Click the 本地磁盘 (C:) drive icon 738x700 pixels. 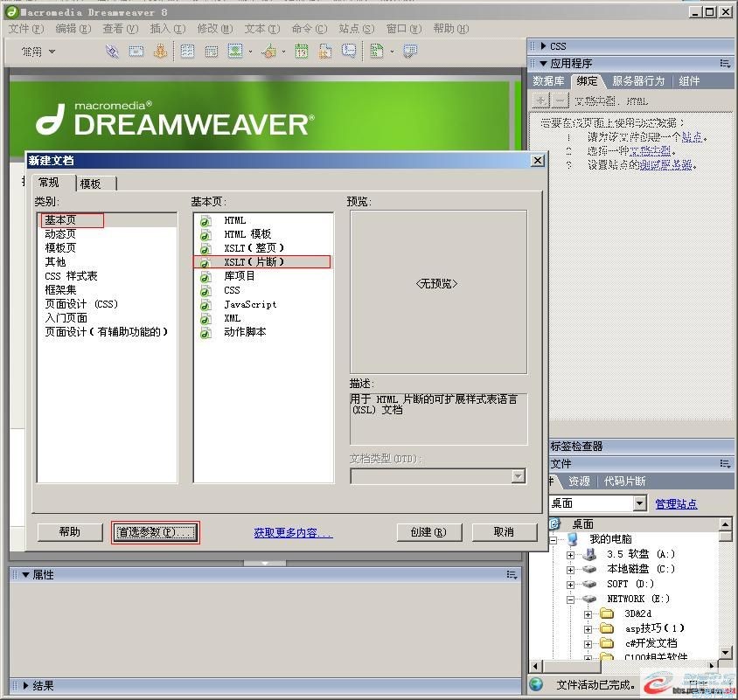[591, 569]
